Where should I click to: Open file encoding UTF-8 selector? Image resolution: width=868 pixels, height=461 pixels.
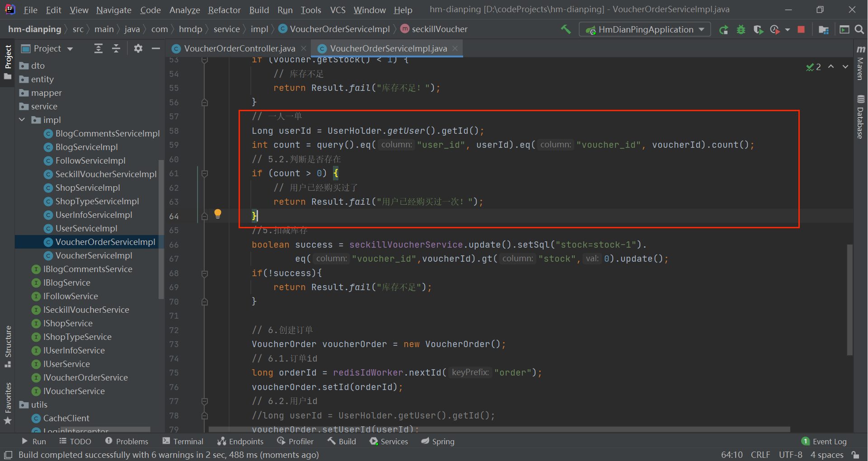click(791, 455)
